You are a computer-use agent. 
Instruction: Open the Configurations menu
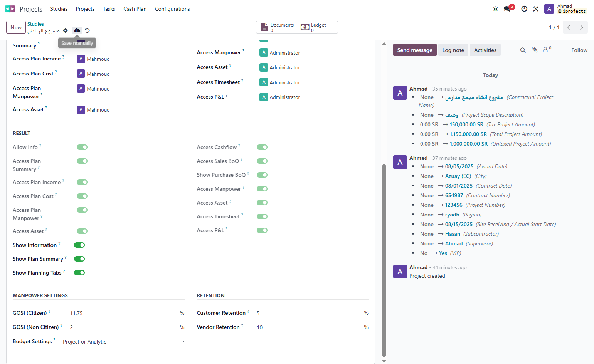click(x=172, y=9)
